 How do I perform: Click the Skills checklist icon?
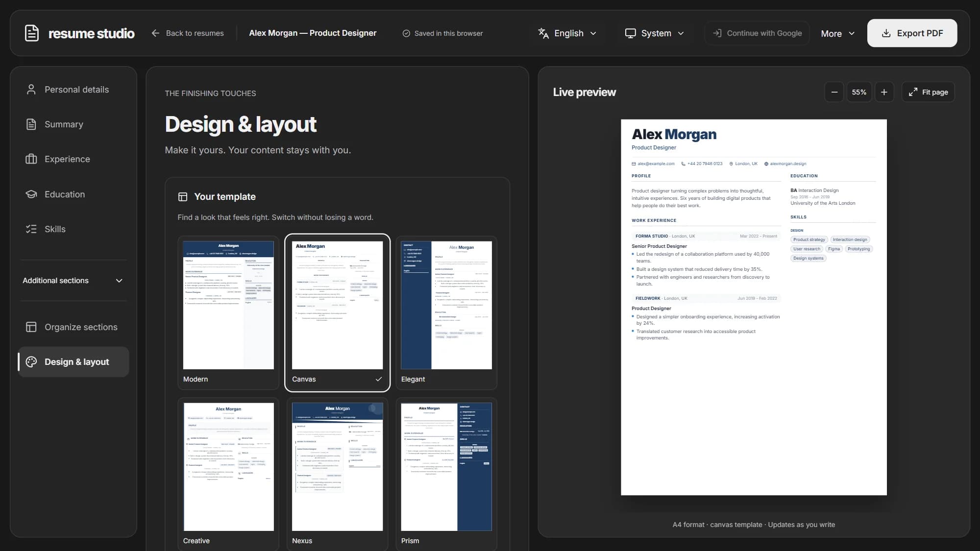click(31, 229)
